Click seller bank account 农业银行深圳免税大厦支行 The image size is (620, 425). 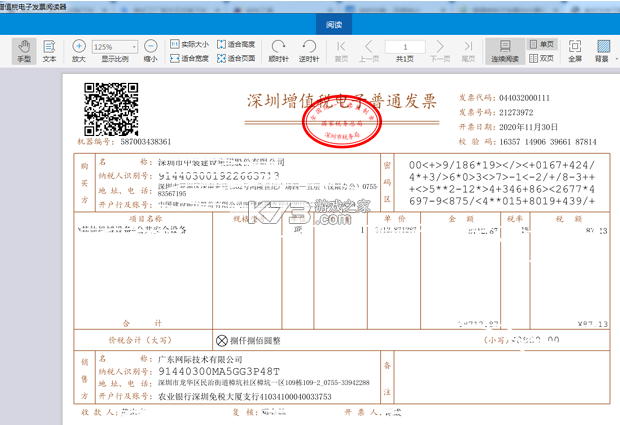point(208,396)
